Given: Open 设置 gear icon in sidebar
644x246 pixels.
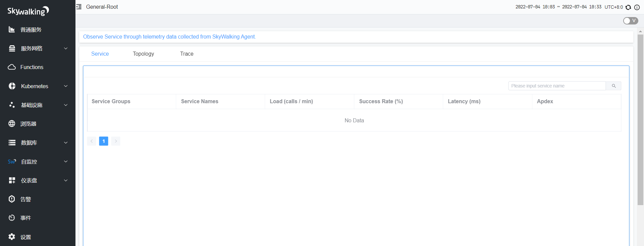Looking at the screenshot, I should pos(12,237).
